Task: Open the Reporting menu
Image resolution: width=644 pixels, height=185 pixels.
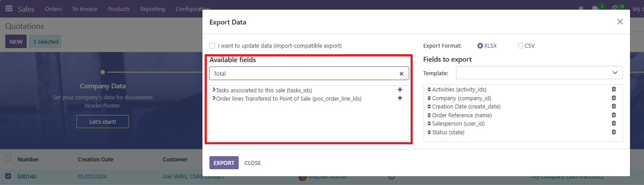Action: (x=153, y=9)
